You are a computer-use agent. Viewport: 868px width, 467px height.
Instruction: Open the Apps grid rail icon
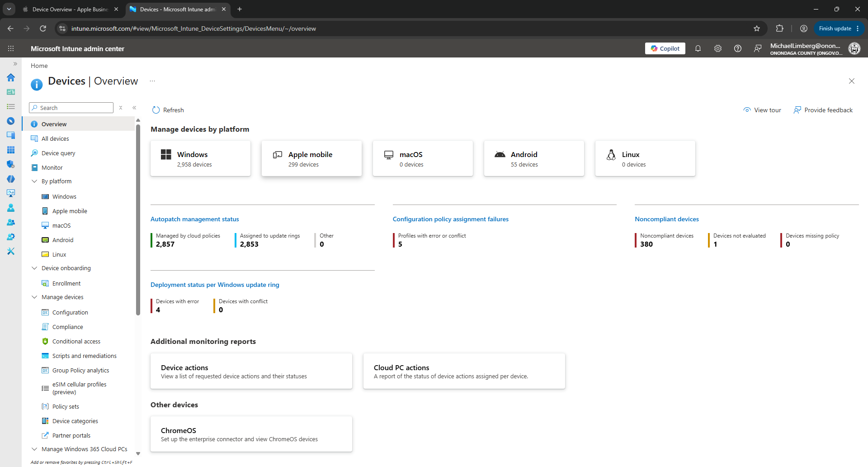[x=11, y=150]
